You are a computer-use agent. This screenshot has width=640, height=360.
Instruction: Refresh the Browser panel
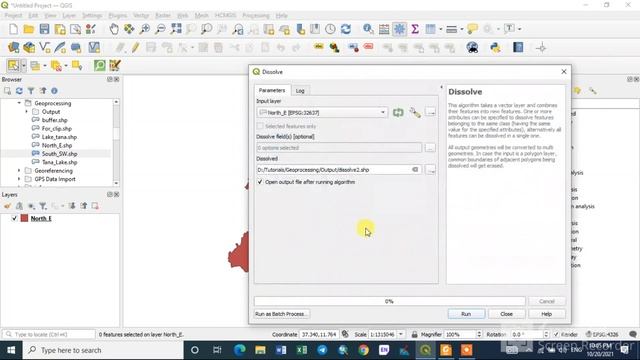pos(19,91)
